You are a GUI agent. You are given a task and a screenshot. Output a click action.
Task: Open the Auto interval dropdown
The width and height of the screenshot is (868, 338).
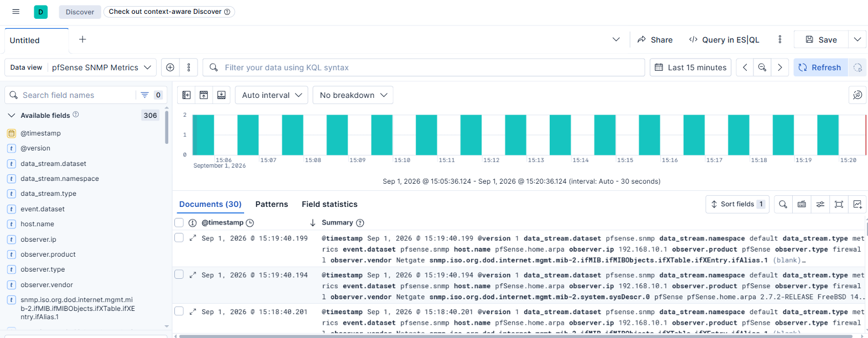click(271, 95)
